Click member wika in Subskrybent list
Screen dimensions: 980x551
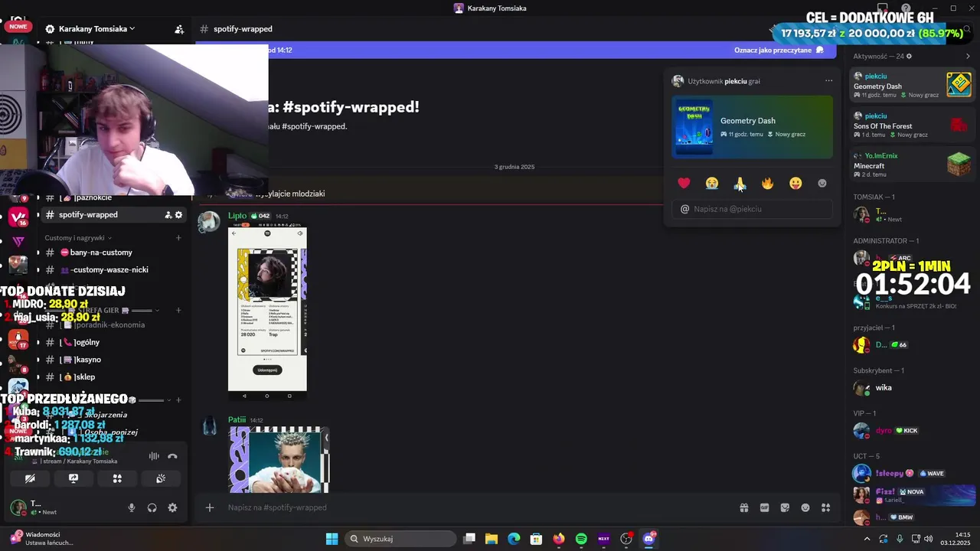click(x=884, y=387)
